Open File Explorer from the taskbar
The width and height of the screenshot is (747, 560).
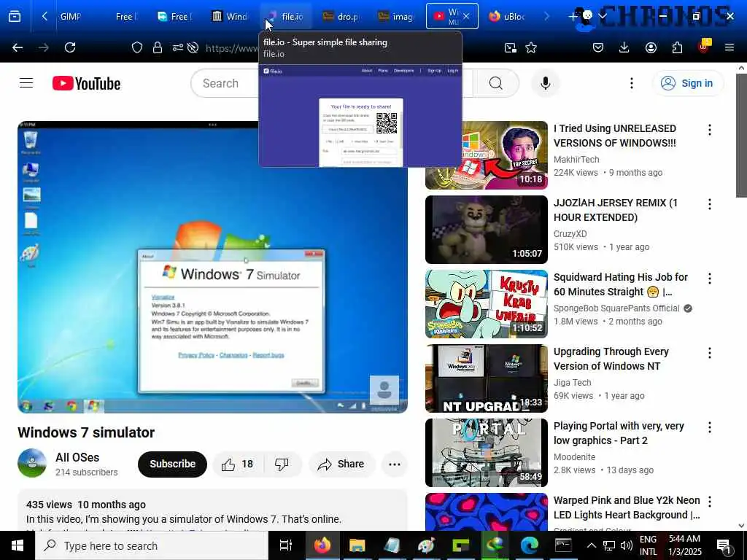tap(357, 545)
